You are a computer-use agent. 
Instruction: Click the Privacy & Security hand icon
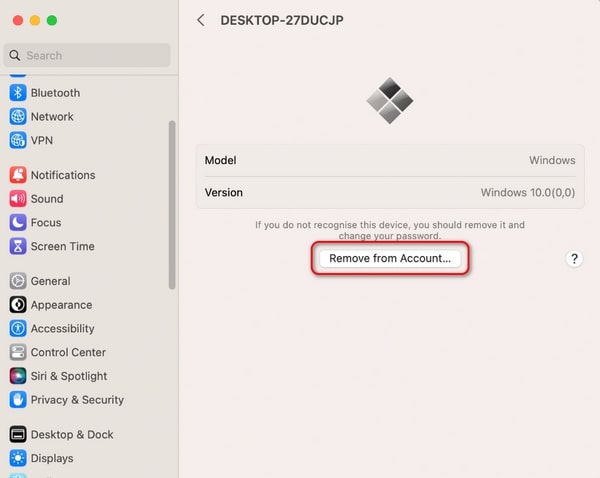(x=18, y=400)
